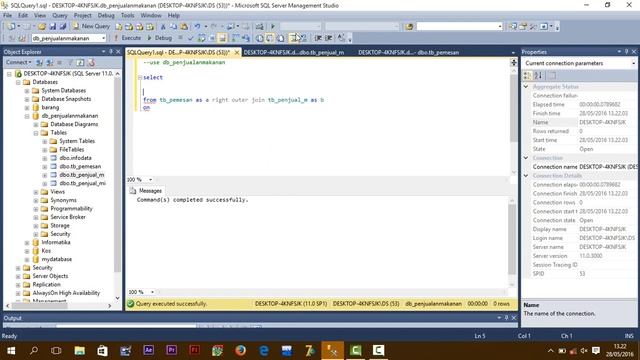This screenshot has height=360, width=640.
Task: Click the Results to Text icon
Action: (x=260, y=38)
